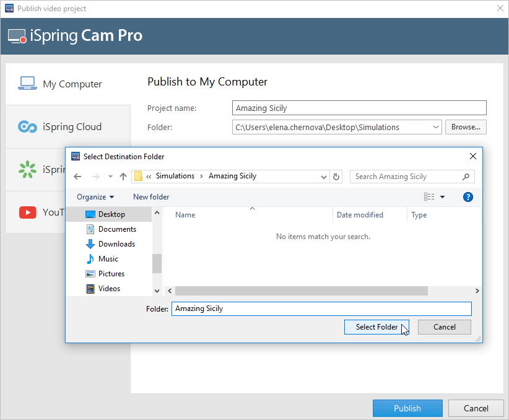Open the blue Help question mark
The image size is (509, 420).
pos(468,197)
